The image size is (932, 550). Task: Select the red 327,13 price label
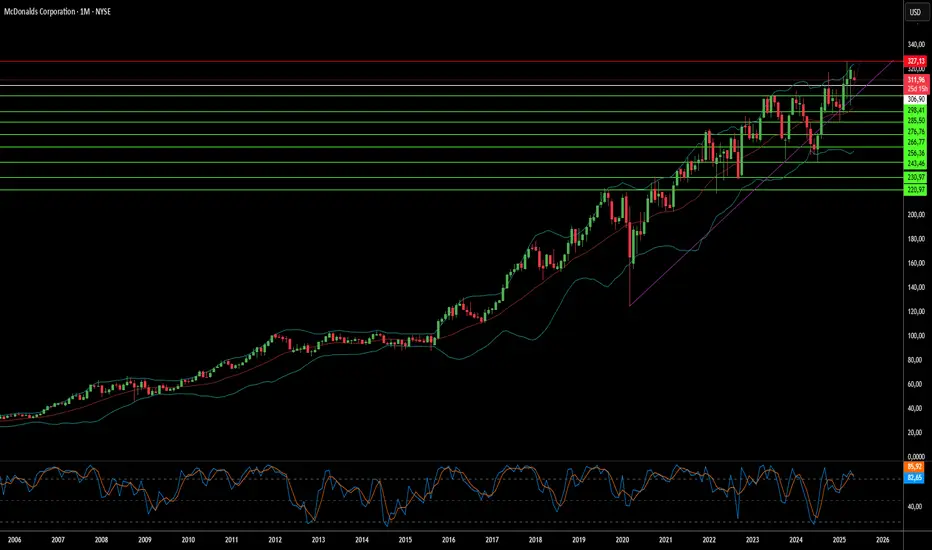914,61
